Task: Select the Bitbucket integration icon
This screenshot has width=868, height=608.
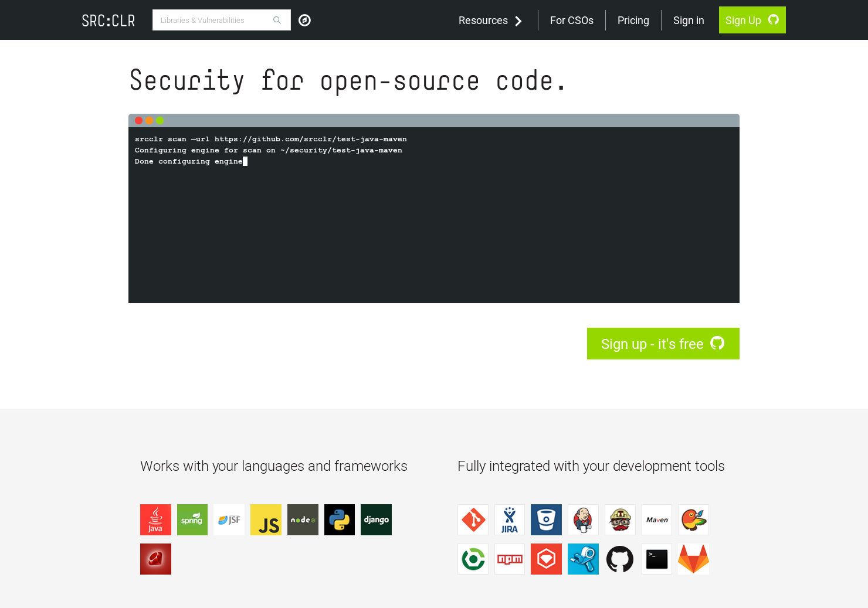Action: (546, 519)
